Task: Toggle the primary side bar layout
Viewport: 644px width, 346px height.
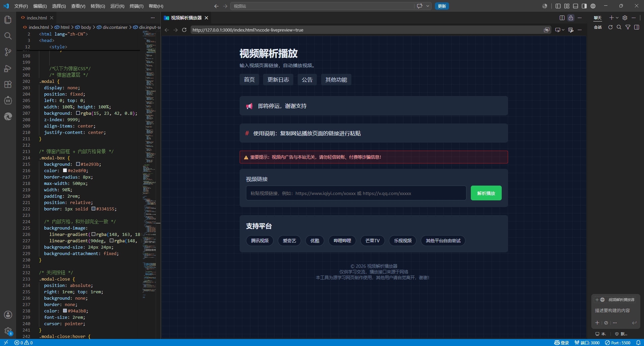Action: pos(558,6)
